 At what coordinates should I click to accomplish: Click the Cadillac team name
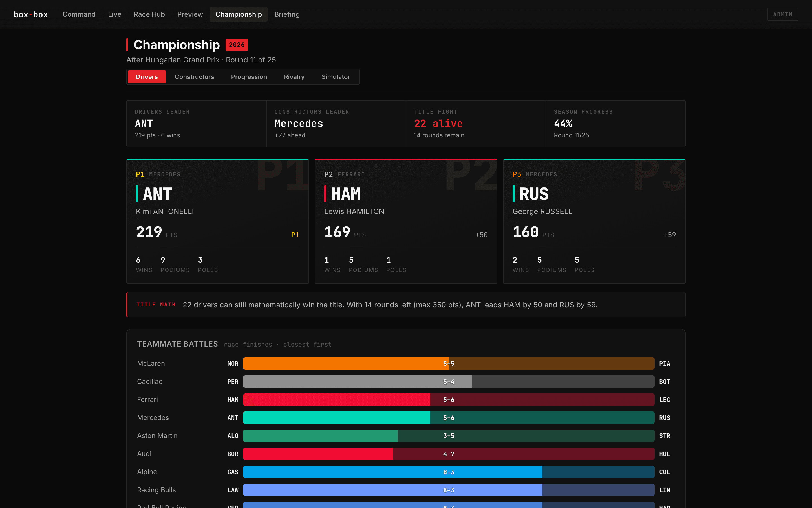pyautogui.click(x=150, y=382)
